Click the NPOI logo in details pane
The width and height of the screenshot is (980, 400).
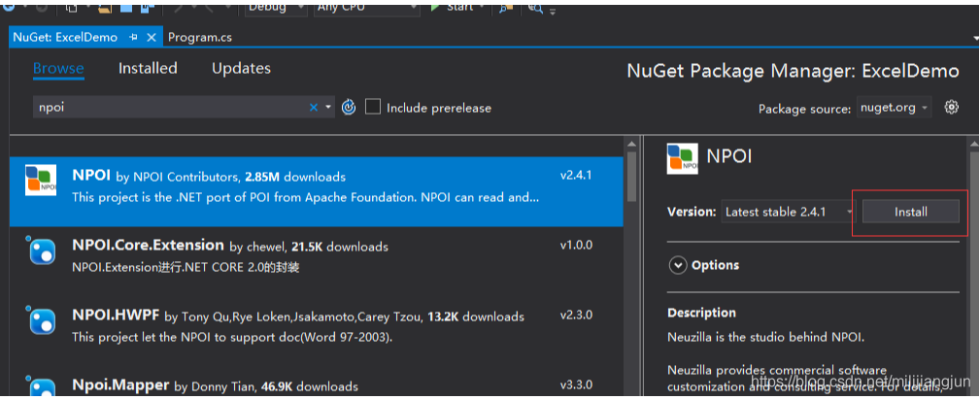click(x=683, y=158)
